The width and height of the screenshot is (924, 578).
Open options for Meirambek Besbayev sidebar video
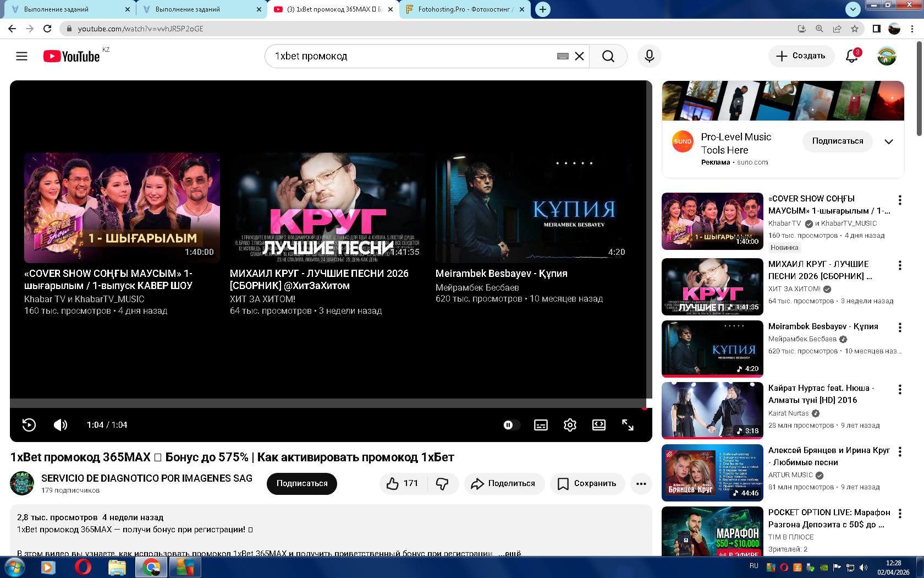point(900,328)
